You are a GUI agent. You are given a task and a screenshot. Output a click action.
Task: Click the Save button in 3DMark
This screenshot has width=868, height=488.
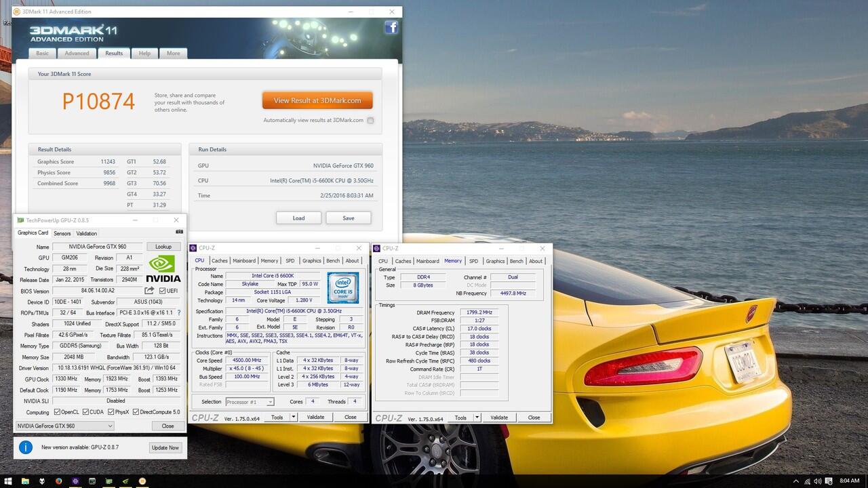click(349, 218)
